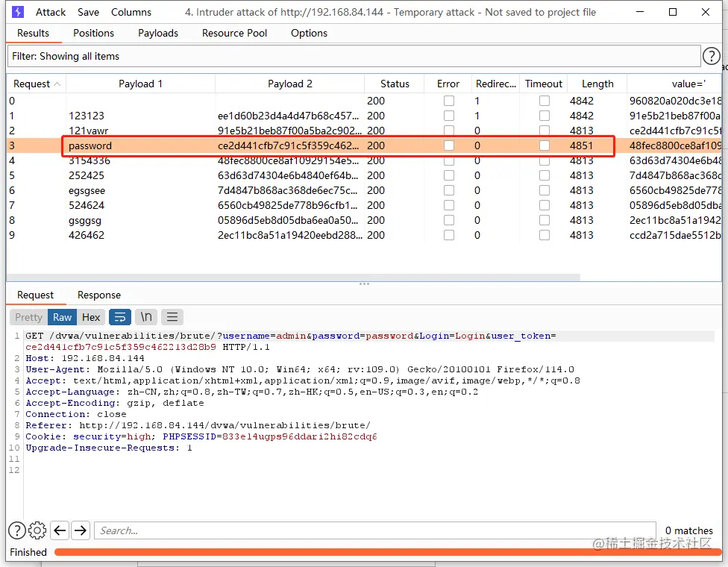Toggle show non-printable characters \n button
Image resolution: width=728 pixels, height=567 pixels.
tap(146, 317)
